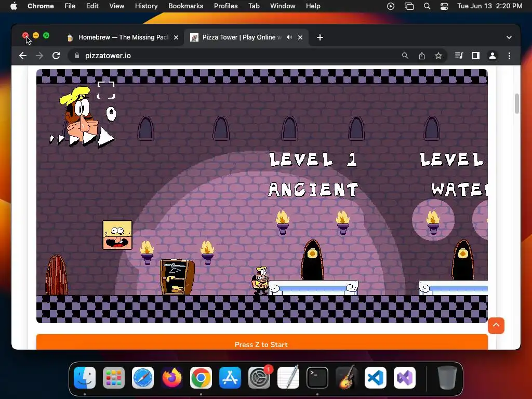
Task: Open GarageBand from the Dock
Action: 347,378
